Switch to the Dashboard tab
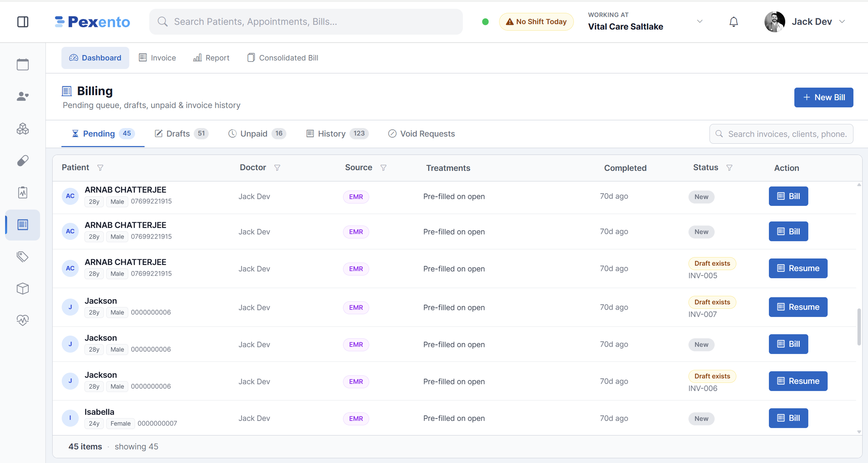The width and height of the screenshot is (868, 463). pos(95,58)
